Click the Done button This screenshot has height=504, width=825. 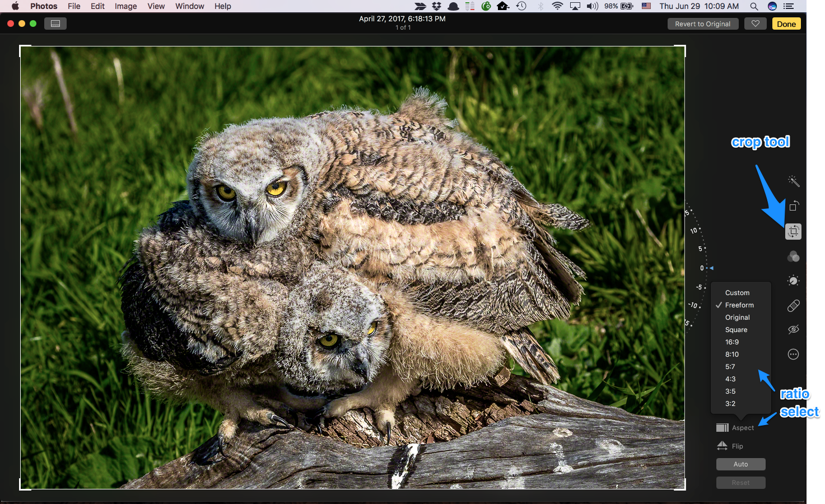(x=786, y=24)
